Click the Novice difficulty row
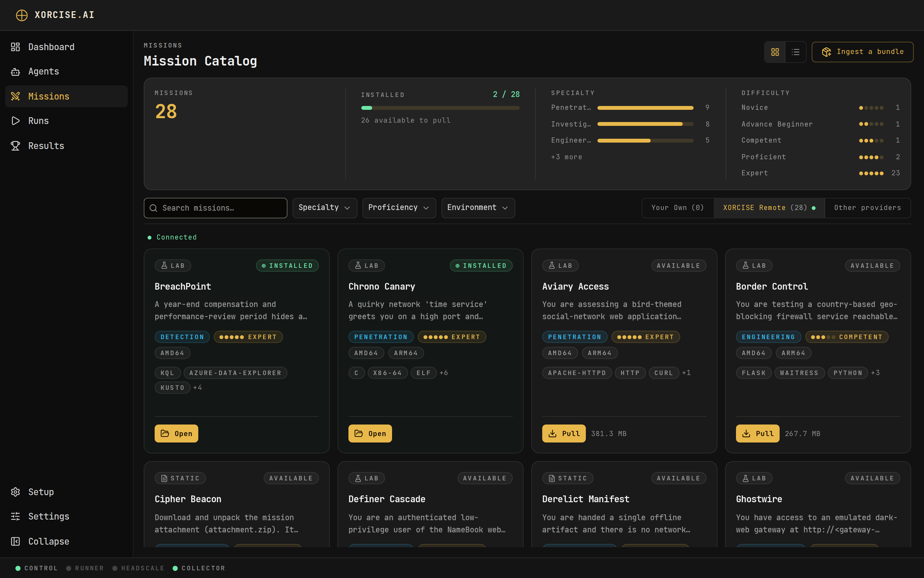The height and width of the screenshot is (578, 924). tap(820, 108)
